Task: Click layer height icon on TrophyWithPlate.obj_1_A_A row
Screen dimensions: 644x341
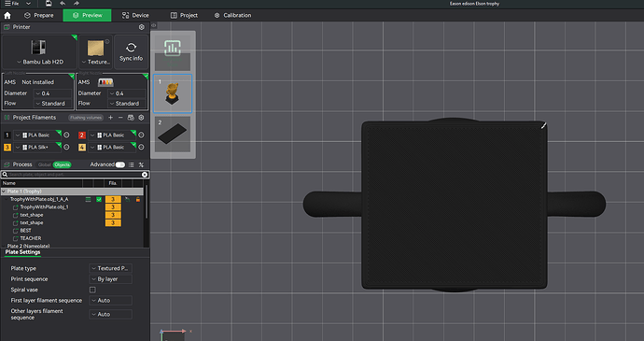Action: [88, 199]
